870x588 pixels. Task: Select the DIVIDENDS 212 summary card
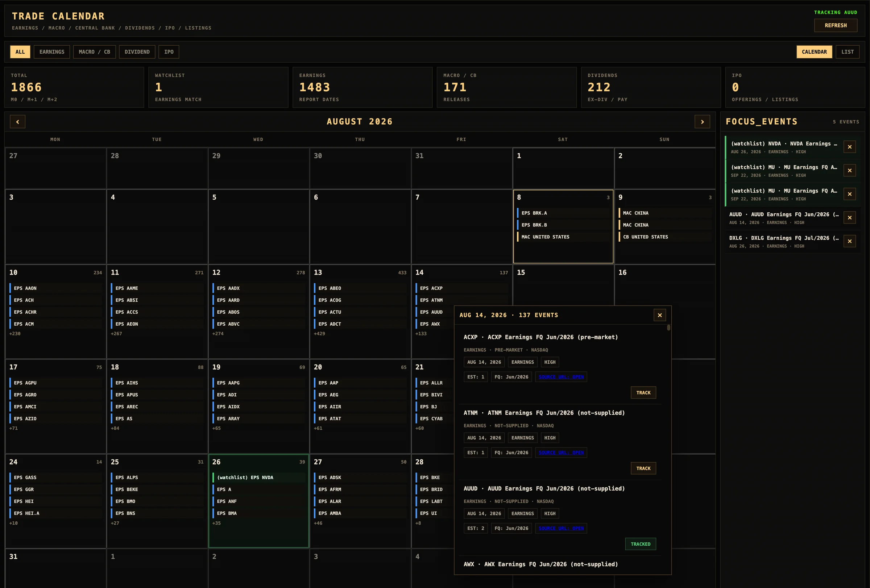(x=651, y=88)
